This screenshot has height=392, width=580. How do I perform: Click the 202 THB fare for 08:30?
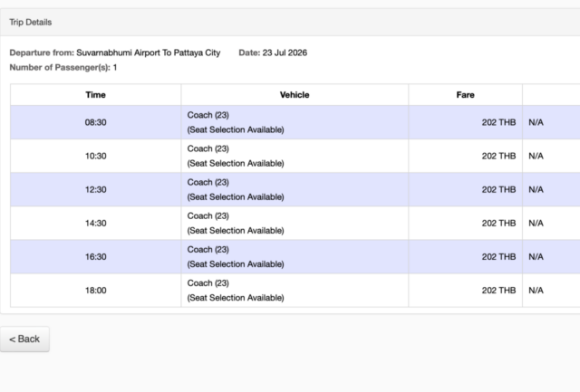pos(498,122)
